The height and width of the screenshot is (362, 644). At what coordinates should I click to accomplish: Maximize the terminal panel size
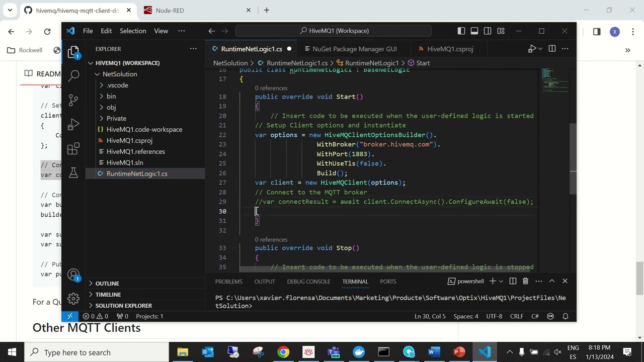click(552, 281)
